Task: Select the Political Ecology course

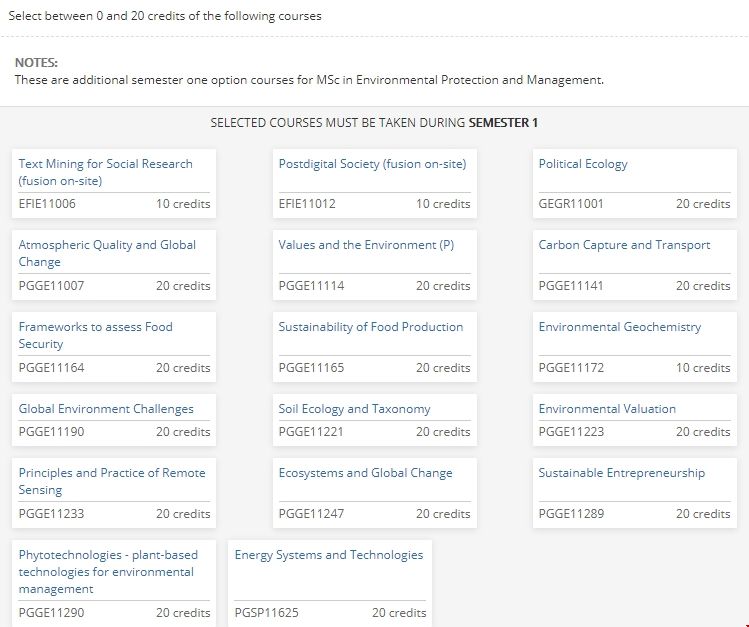Action: pos(583,164)
